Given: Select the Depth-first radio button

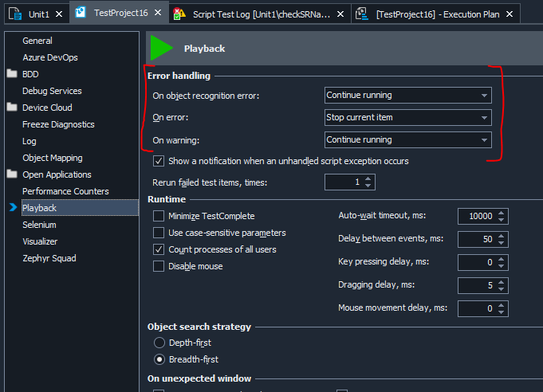Looking at the screenshot, I should coord(158,343).
